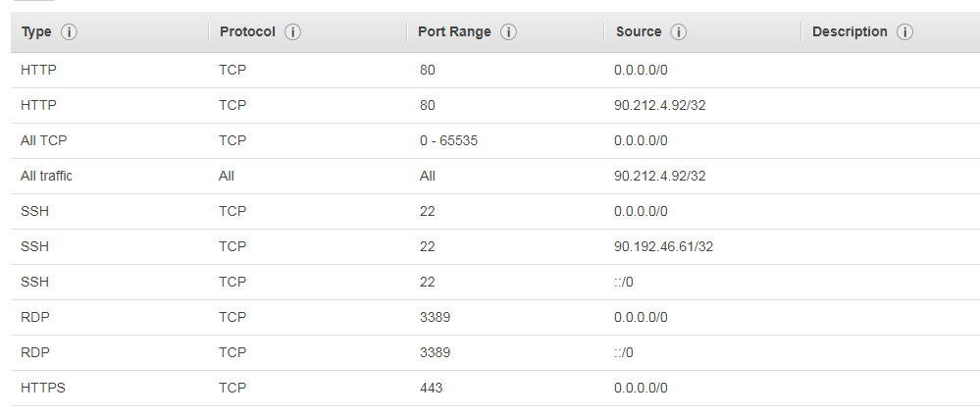Image resolution: width=980 pixels, height=419 pixels.
Task: Select the HTTPS rule on port 443
Action: click(x=43, y=388)
